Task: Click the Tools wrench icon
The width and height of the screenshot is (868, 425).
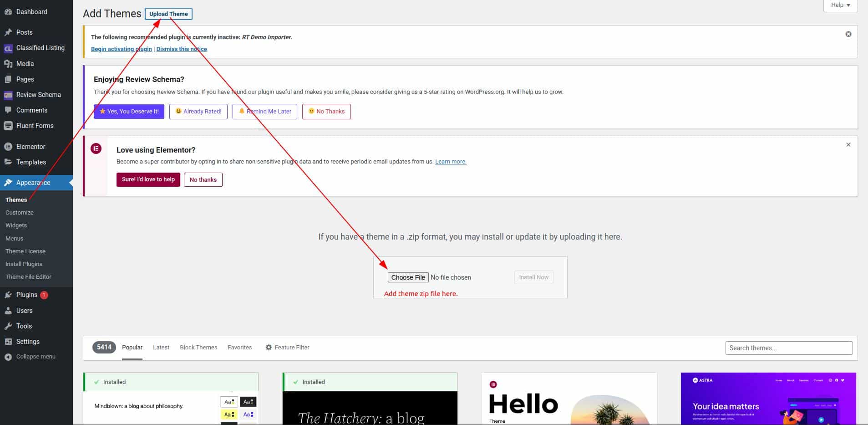Action: [8, 326]
